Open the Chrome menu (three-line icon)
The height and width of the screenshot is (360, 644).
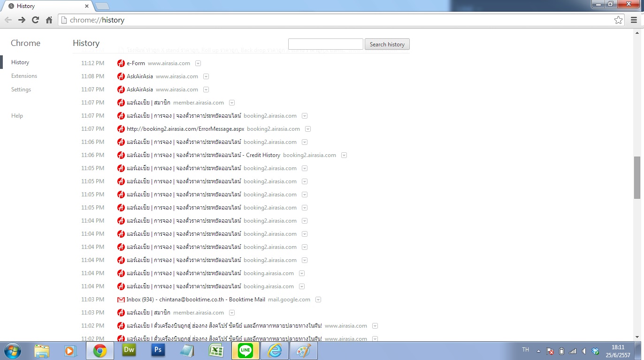[634, 20]
